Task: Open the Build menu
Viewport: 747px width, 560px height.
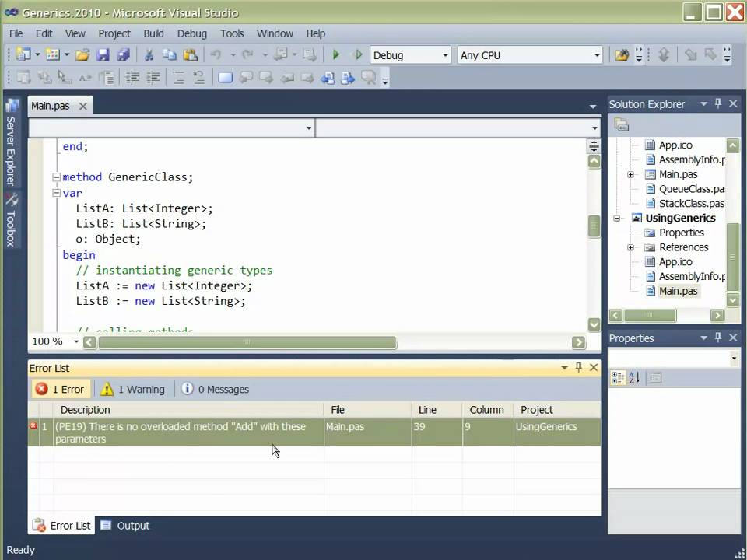Action: pyautogui.click(x=153, y=33)
